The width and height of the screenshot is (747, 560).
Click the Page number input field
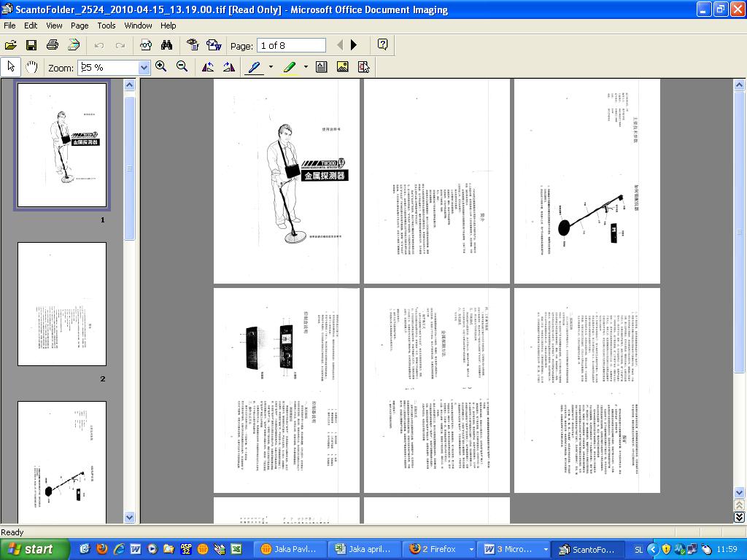(291, 46)
